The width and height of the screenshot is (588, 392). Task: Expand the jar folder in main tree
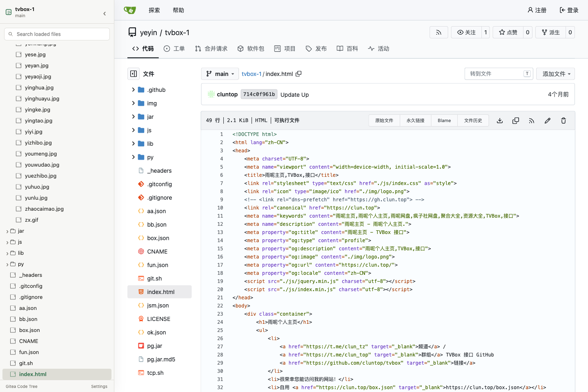coord(133,117)
